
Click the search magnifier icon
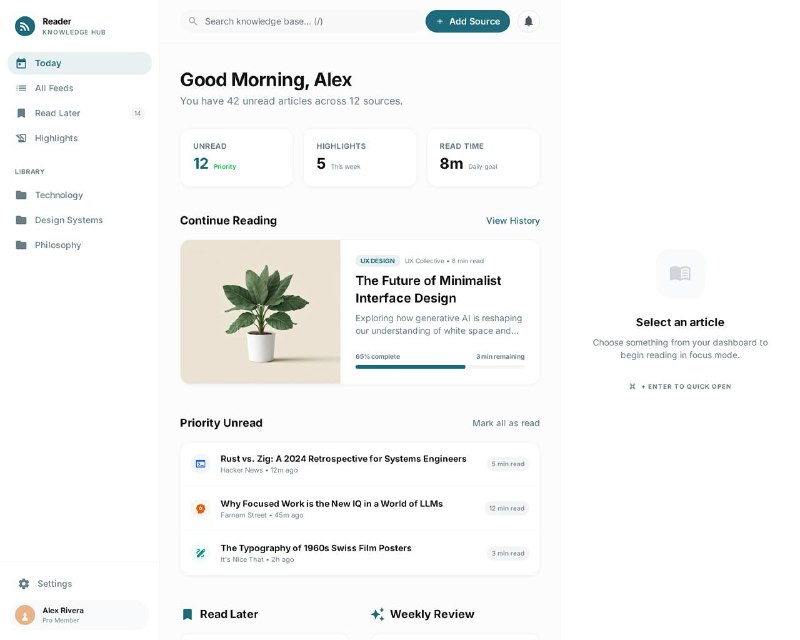tap(193, 21)
